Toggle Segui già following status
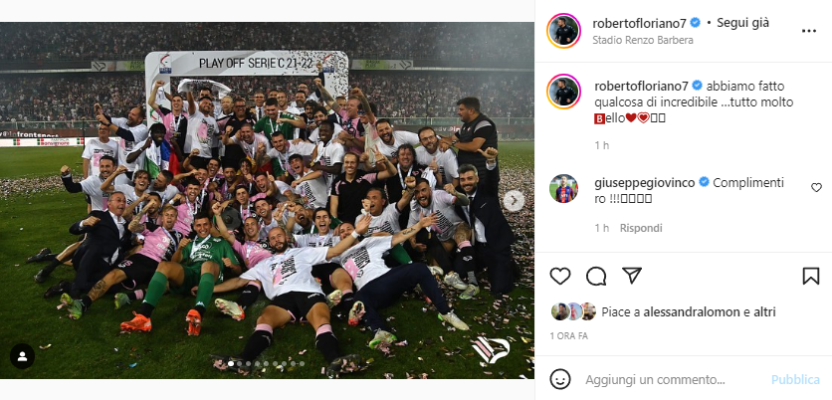The image size is (832, 400). click(x=743, y=23)
